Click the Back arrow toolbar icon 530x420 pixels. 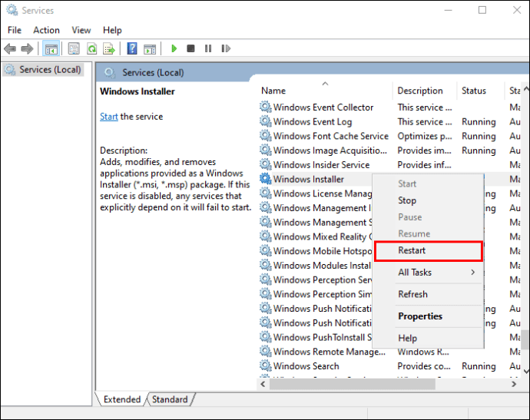coord(10,48)
